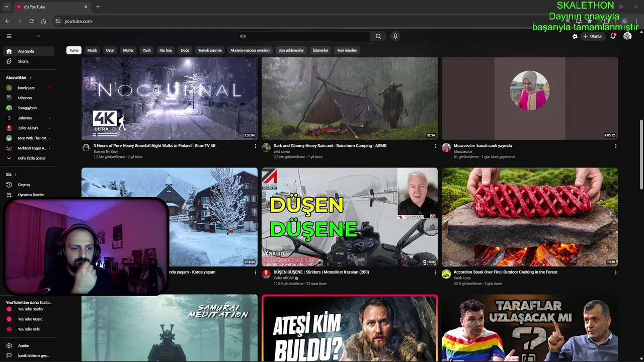
Task: Select the Yeni öneriler chip
Action: 347,50
